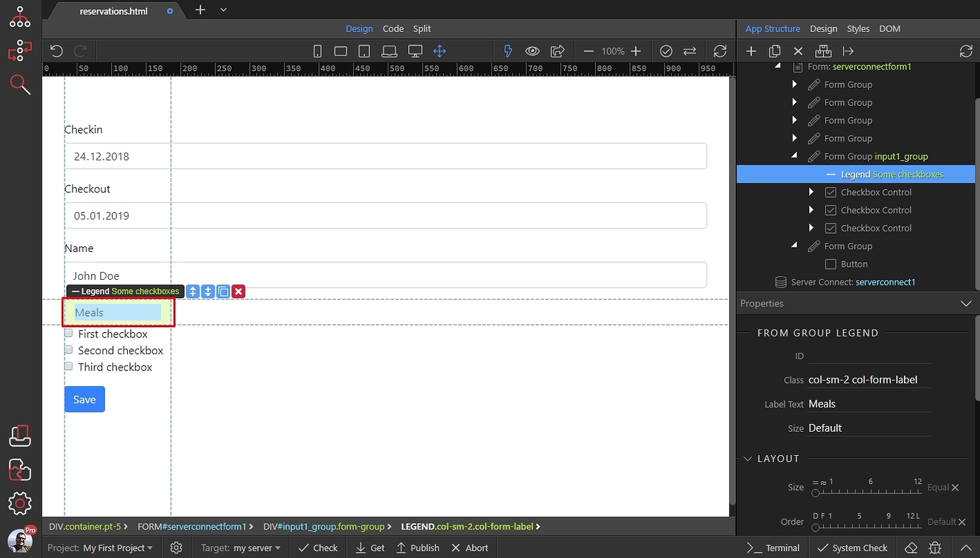Toggle dynamic data preview lightning icon
Screen dimensions: 980x558
click(507, 50)
